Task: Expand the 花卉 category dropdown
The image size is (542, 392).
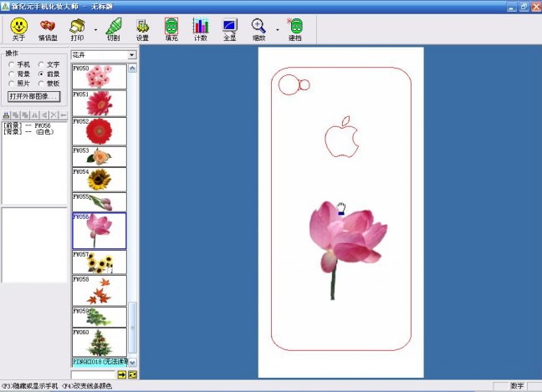Action: pos(131,55)
